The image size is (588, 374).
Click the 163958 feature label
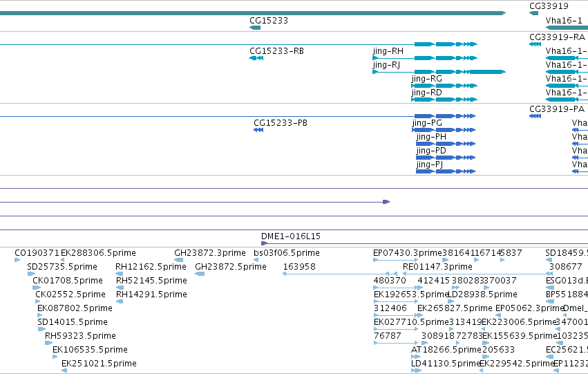(299, 267)
